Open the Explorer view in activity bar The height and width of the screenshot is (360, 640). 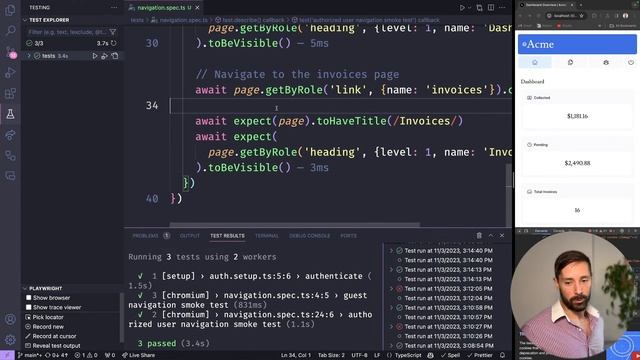coord(10,10)
